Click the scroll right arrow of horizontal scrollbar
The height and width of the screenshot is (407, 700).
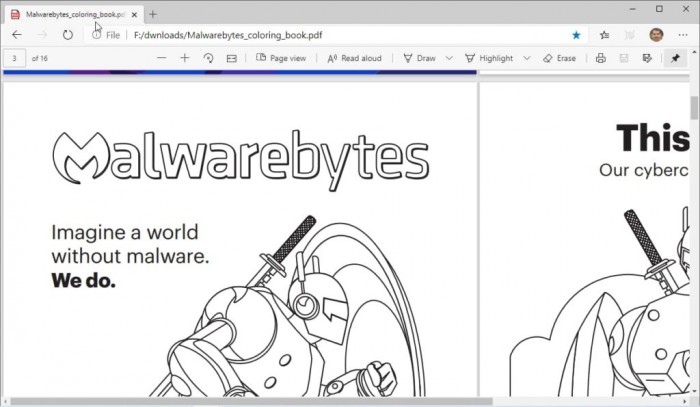685,401
